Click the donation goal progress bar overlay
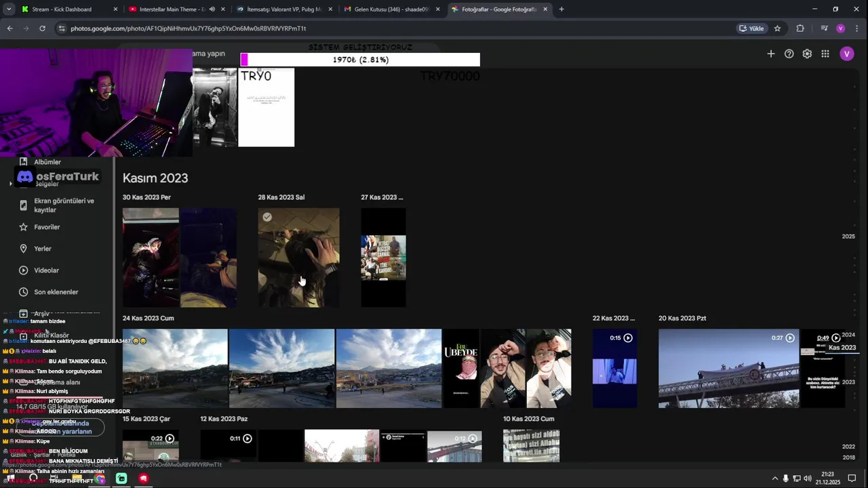This screenshot has width=868, height=488. tap(360, 60)
